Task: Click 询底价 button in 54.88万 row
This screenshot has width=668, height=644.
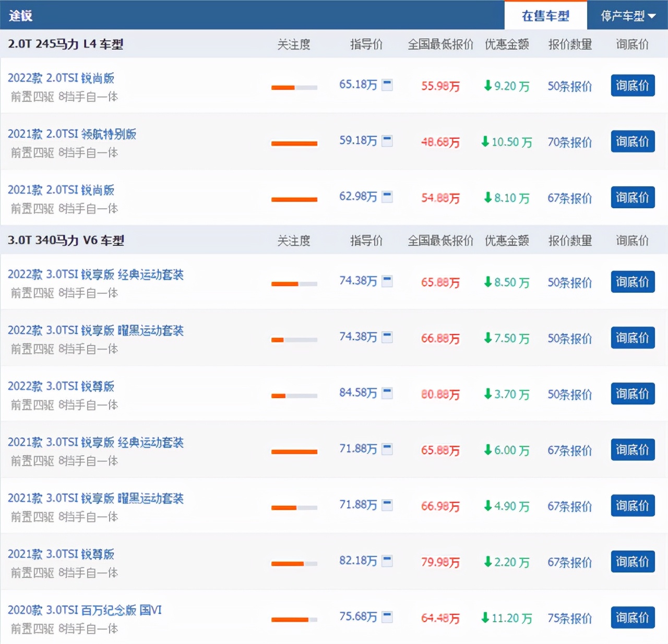Action: tap(633, 197)
